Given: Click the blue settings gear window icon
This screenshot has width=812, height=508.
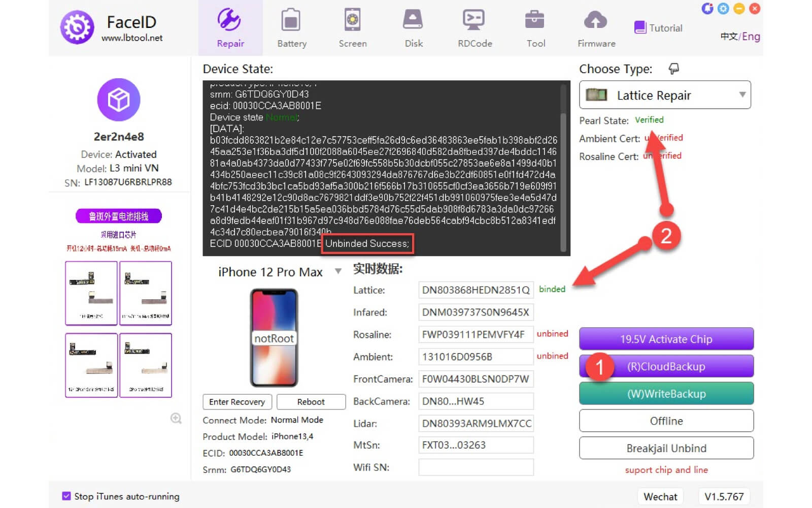Looking at the screenshot, I should tap(723, 9).
